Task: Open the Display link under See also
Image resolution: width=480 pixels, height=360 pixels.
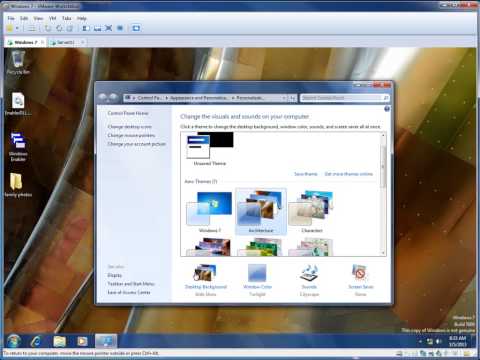Action: click(115, 275)
